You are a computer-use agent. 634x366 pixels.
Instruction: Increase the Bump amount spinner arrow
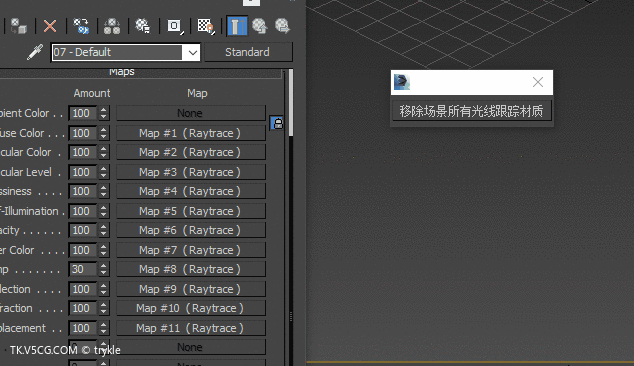point(104,266)
